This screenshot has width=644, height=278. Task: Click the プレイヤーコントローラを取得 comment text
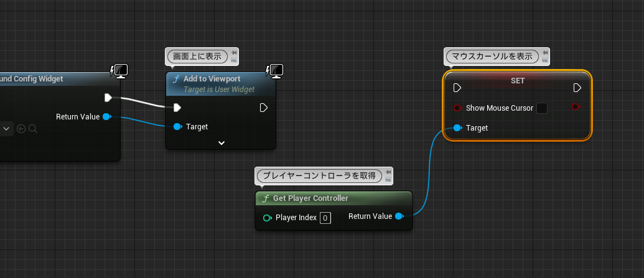tap(319, 176)
